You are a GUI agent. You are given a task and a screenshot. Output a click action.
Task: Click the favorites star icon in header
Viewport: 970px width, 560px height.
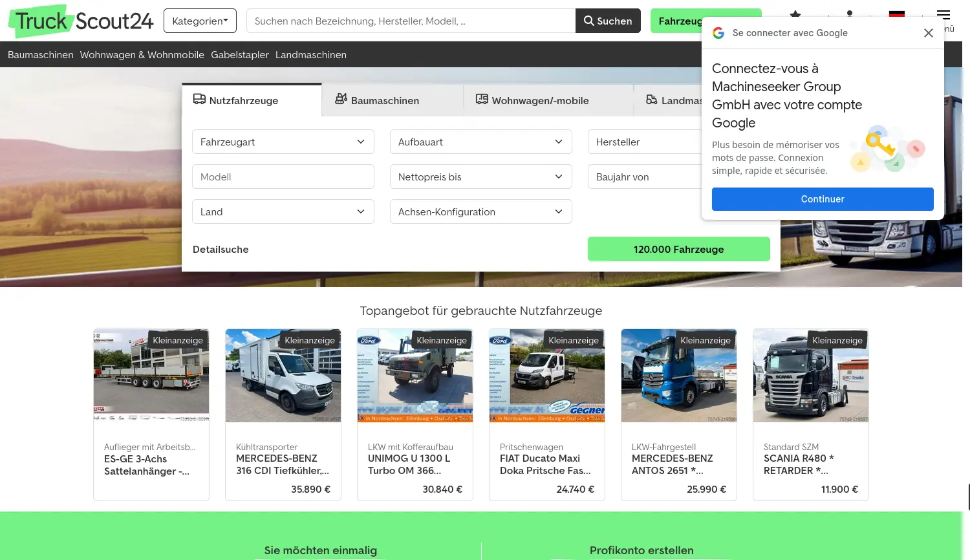pos(795,14)
